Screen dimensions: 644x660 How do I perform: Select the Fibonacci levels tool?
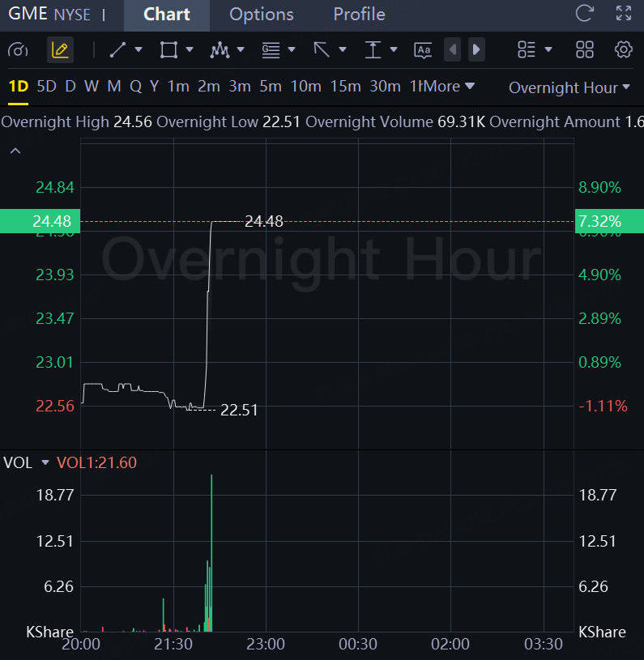[271, 50]
